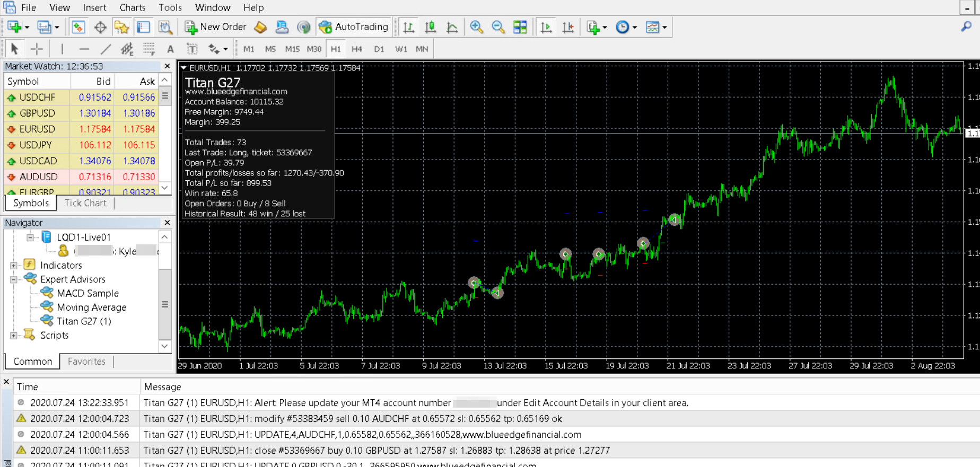Close the Navigator panel

coord(167,223)
